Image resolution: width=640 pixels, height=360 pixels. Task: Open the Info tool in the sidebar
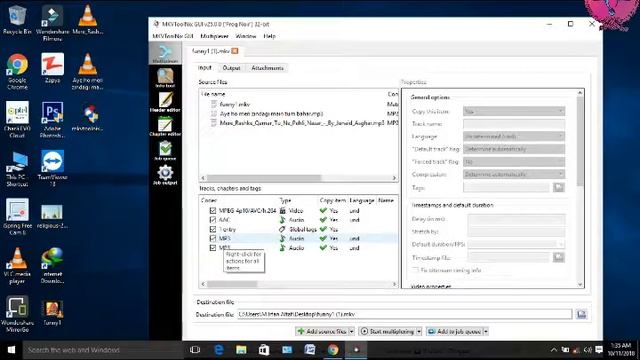click(165, 78)
